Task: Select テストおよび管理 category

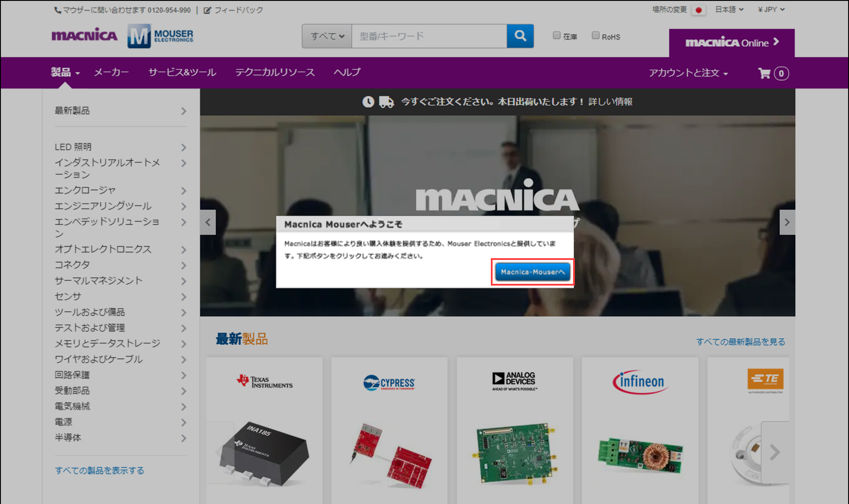Action: tap(90, 328)
